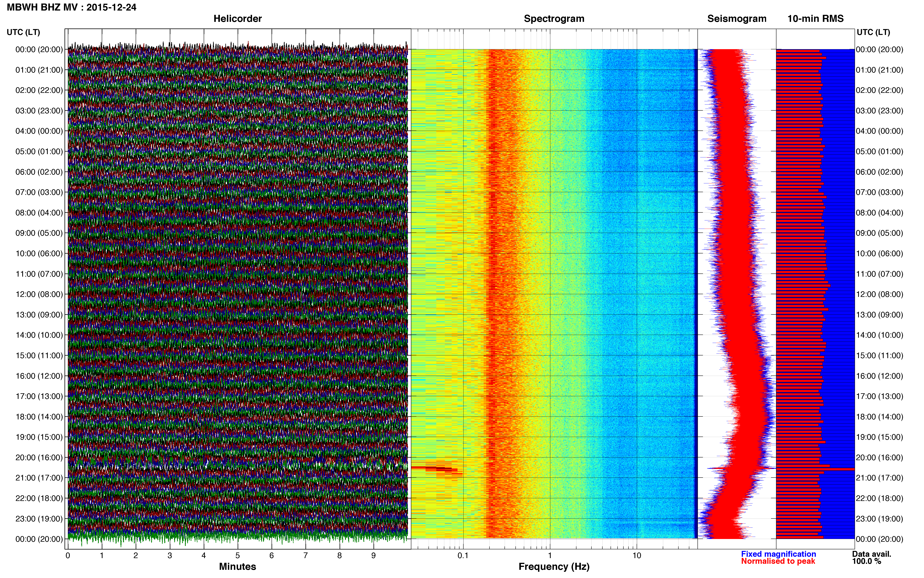924x578 pixels.
Task: Click the left 09:00 (05:00) time label
Action: 39,233
